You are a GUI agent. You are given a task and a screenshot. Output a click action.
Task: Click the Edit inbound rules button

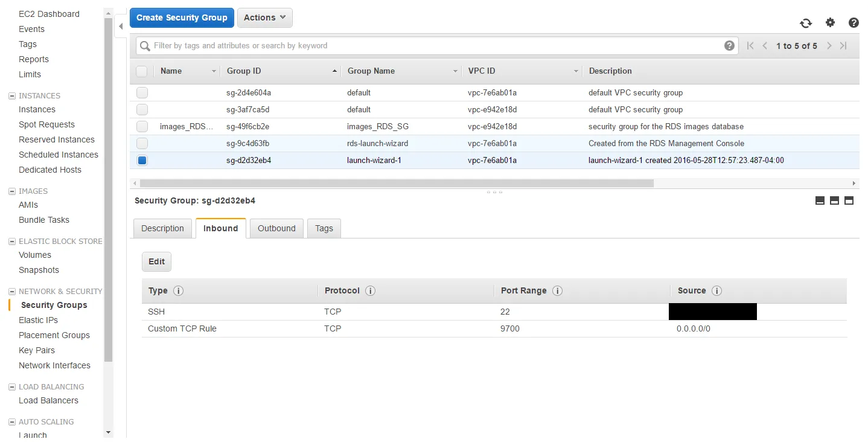tap(157, 261)
